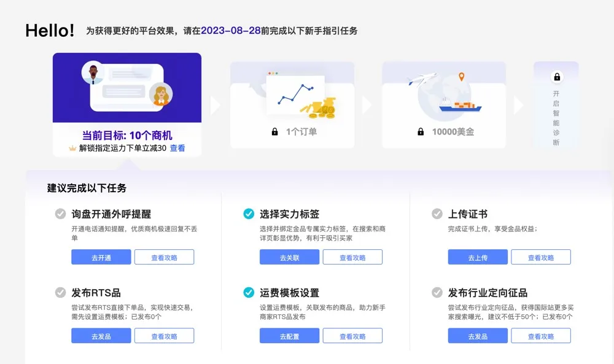This screenshot has height=364, width=614.
Task: Toggle the blue checkmark for 运费模板设置
Action: pyautogui.click(x=249, y=292)
